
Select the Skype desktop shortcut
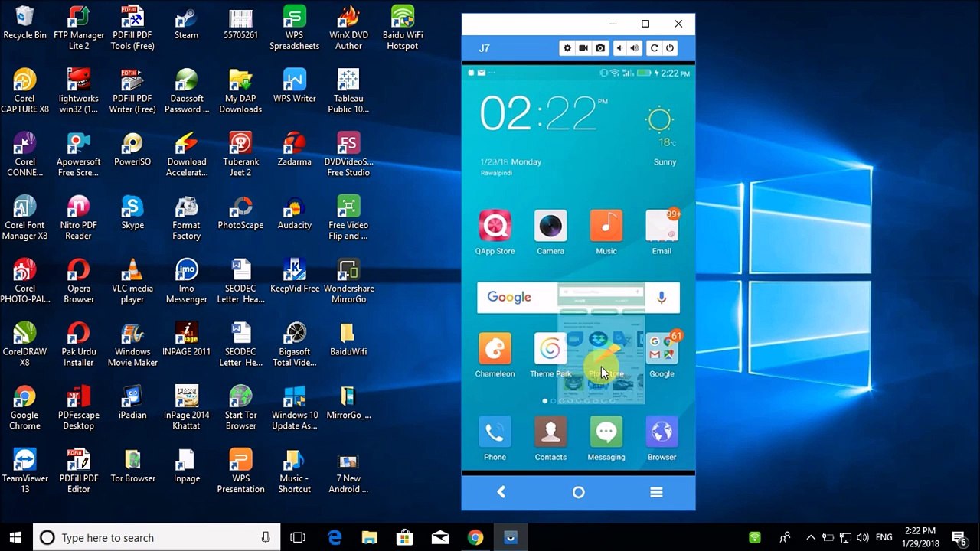132,213
